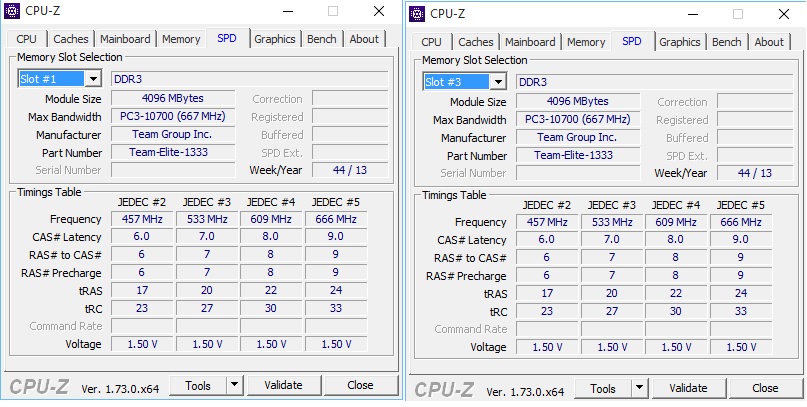Click JEDEC #2 voltage in right window
Viewport: 807px width, 407px height.
(547, 347)
